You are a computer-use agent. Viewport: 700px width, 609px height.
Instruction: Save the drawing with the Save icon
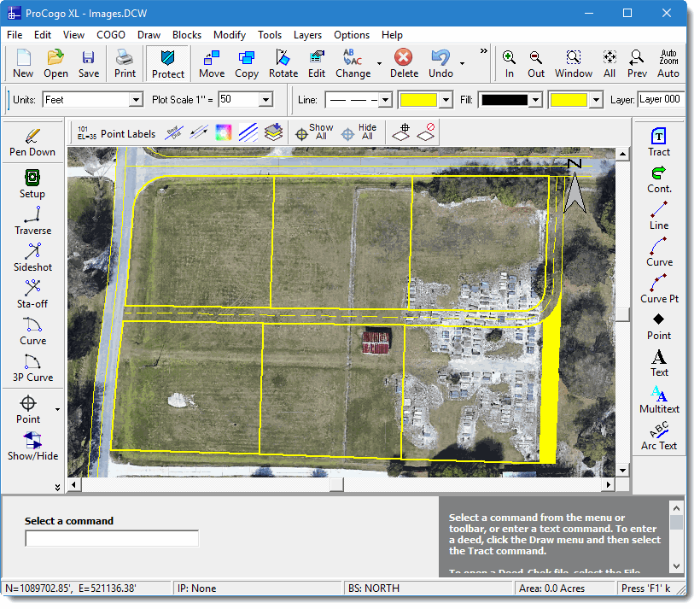89,63
